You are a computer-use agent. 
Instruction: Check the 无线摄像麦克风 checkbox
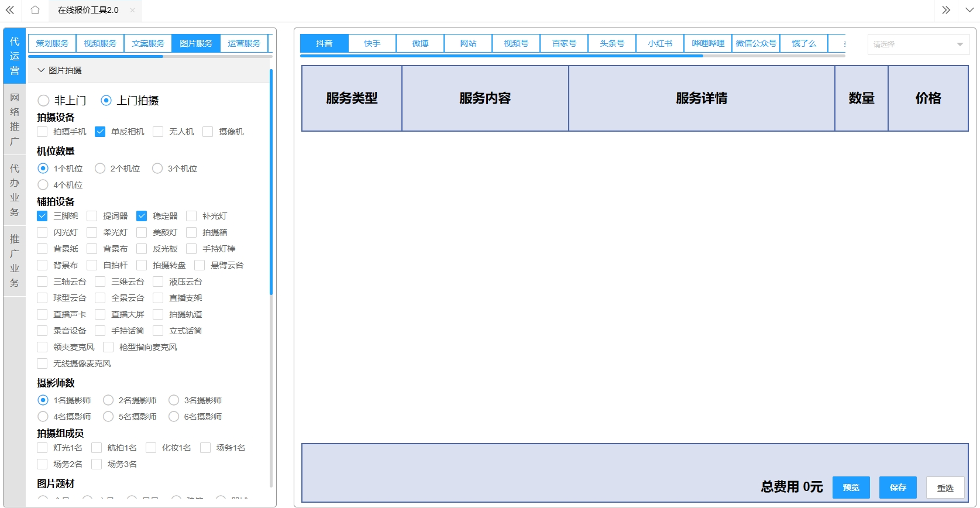click(42, 363)
